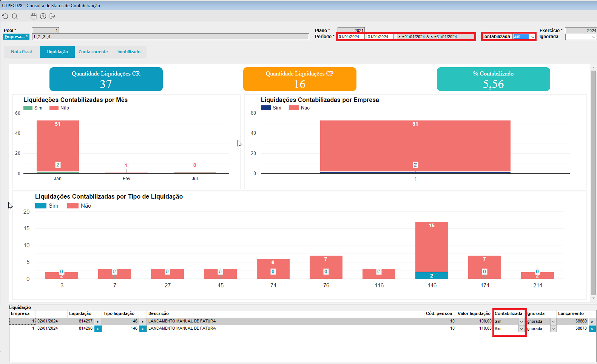
Task: Open Ignorada dropdown in row 814297
Action: tap(553, 322)
